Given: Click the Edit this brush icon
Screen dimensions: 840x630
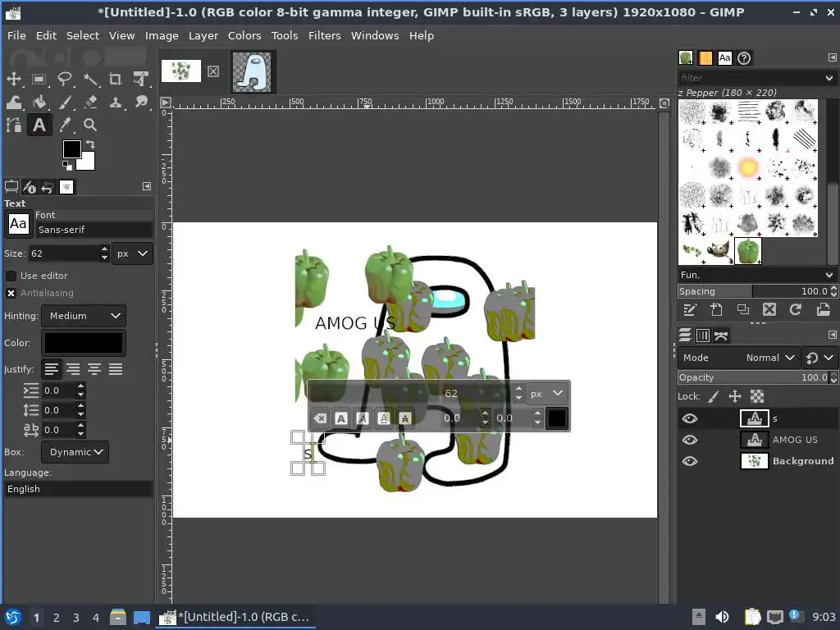Looking at the screenshot, I should pyautogui.click(x=690, y=309).
